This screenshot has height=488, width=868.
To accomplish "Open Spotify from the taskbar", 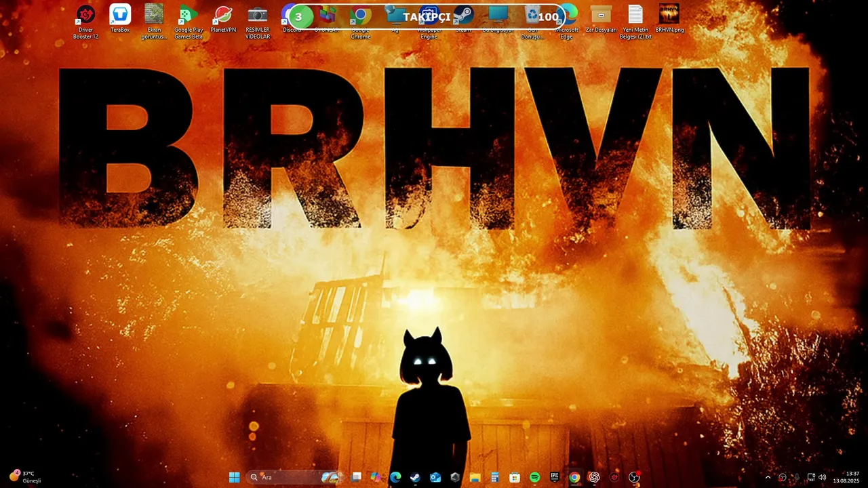I will 534,477.
